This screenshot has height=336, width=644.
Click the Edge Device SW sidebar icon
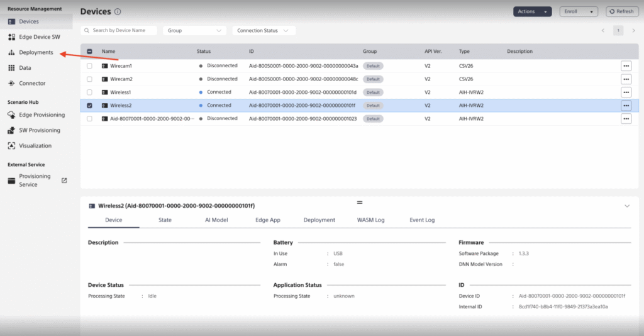(x=12, y=37)
